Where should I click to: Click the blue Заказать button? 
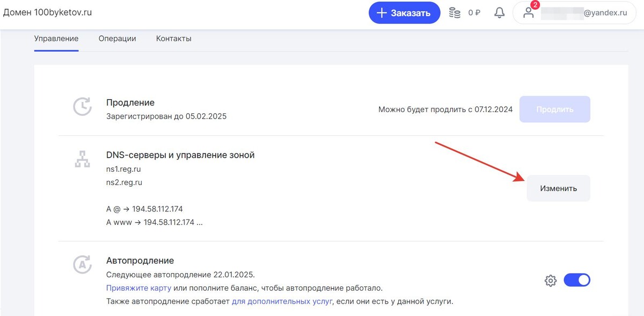click(404, 13)
